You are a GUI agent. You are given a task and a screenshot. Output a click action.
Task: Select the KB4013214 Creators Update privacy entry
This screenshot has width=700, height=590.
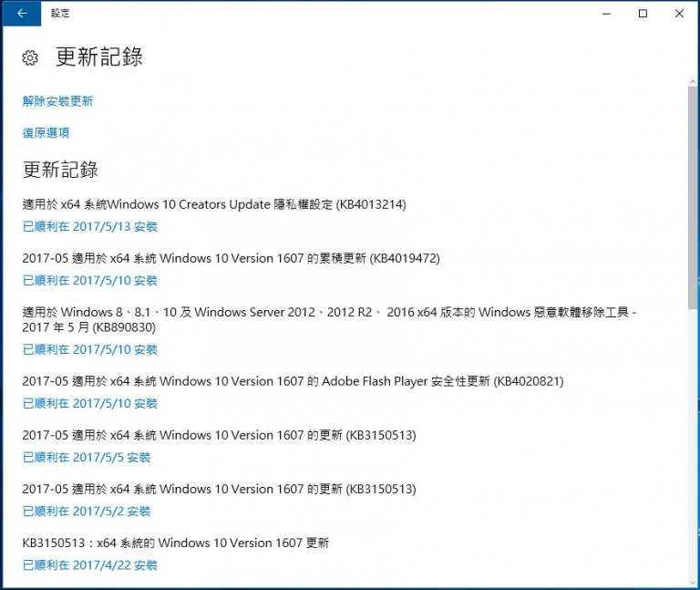(x=214, y=204)
